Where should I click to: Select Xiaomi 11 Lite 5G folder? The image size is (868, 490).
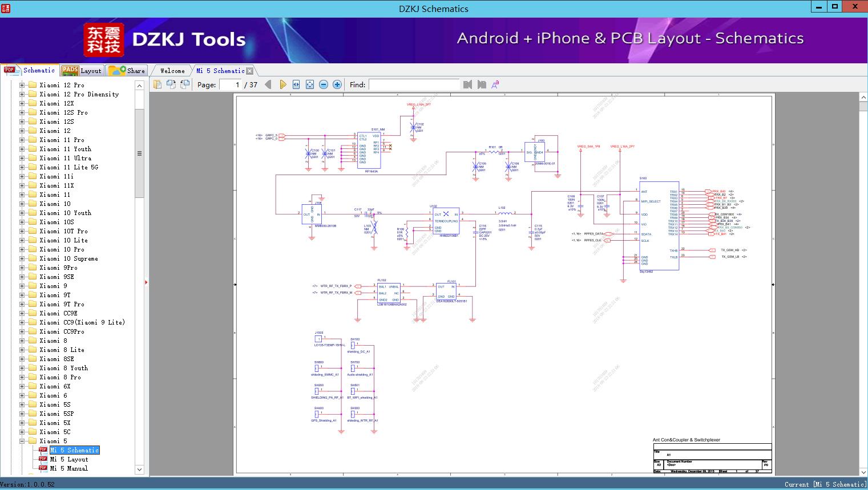coord(68,167)
